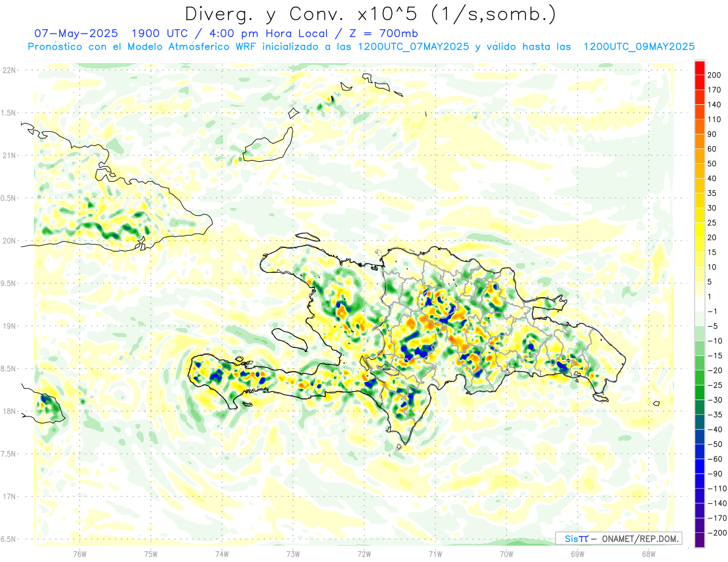
Task: Click the '35' color scale value
Action: 712,193
